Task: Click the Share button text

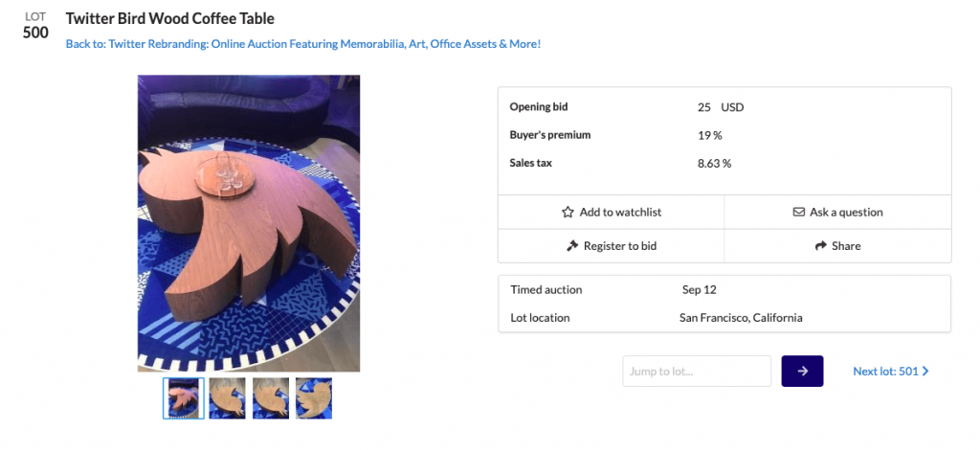Action: (846, 246)
